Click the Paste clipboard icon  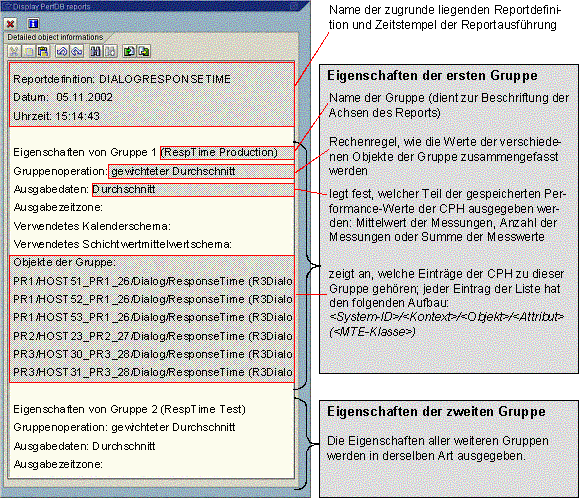click(43, 51)
